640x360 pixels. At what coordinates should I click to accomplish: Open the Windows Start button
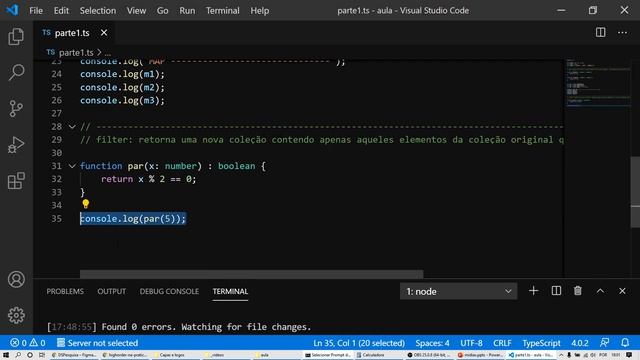tap(6, 355)
